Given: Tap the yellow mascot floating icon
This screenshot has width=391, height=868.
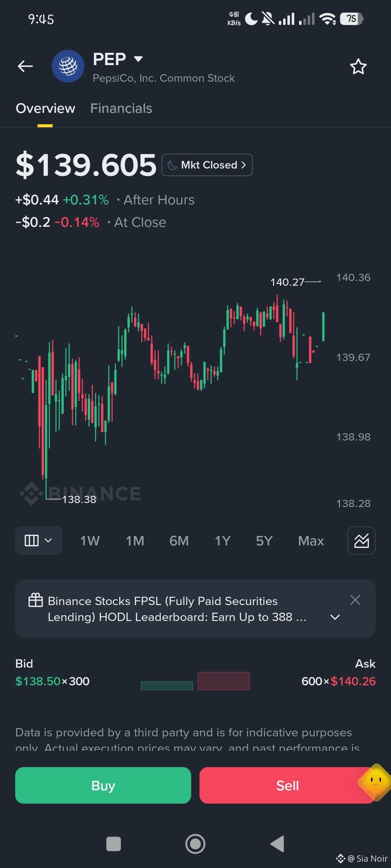Looking at the screenshot, I should [x=375, y=782].
